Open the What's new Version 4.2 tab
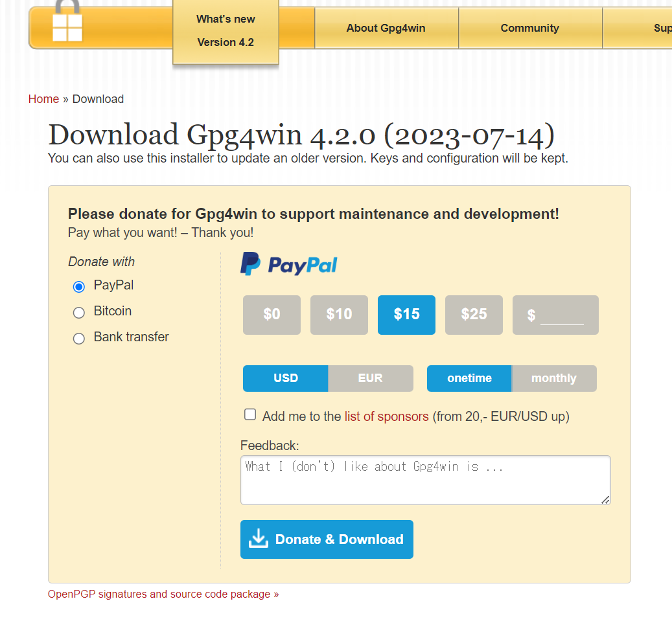672x621 pixels. click(x=226, y=31)
